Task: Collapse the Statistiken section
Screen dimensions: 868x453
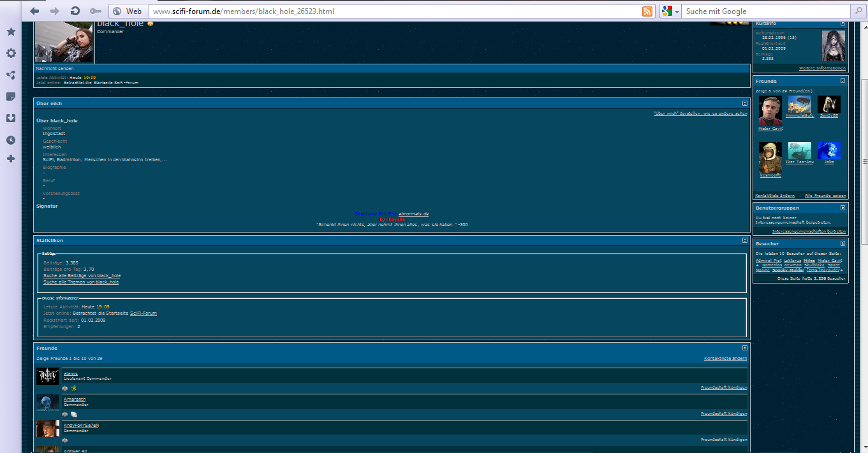Action: (744, 240)
